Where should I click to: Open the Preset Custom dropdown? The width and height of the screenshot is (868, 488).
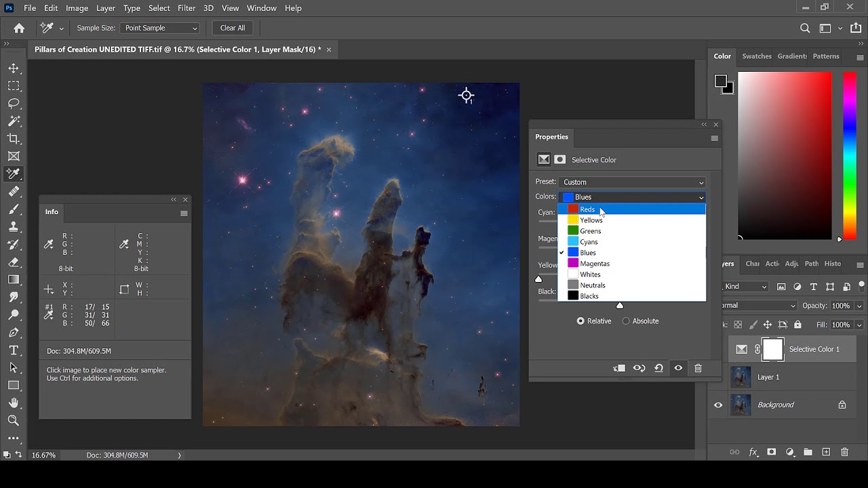633,182
